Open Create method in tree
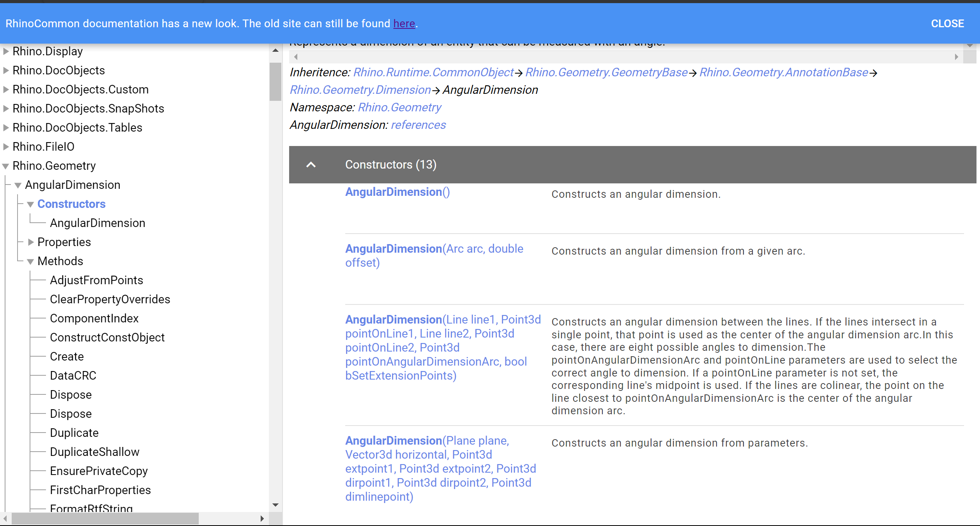Viewport: 980px width, 526px height. pyautogui.click(x=67, y=357)
